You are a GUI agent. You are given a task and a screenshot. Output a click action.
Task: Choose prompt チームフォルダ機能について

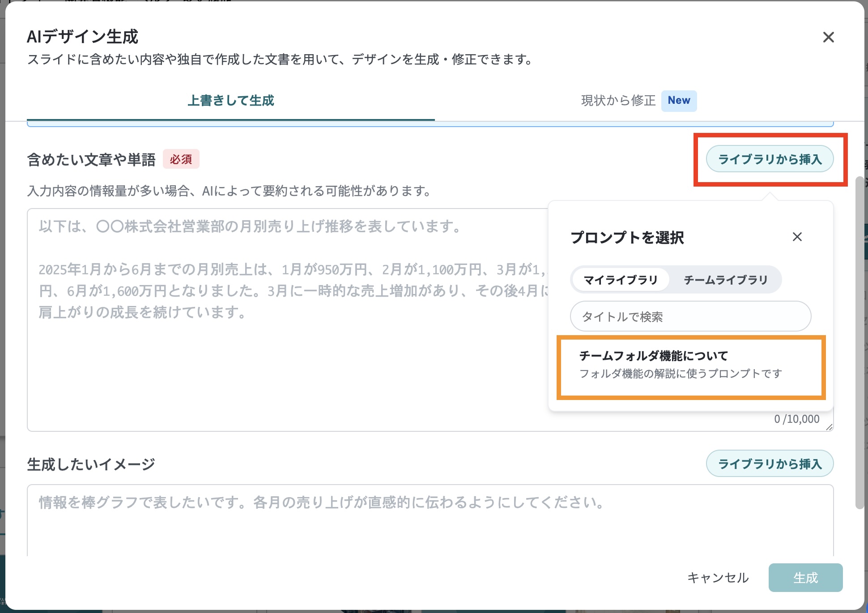click(x=691, y=365)
